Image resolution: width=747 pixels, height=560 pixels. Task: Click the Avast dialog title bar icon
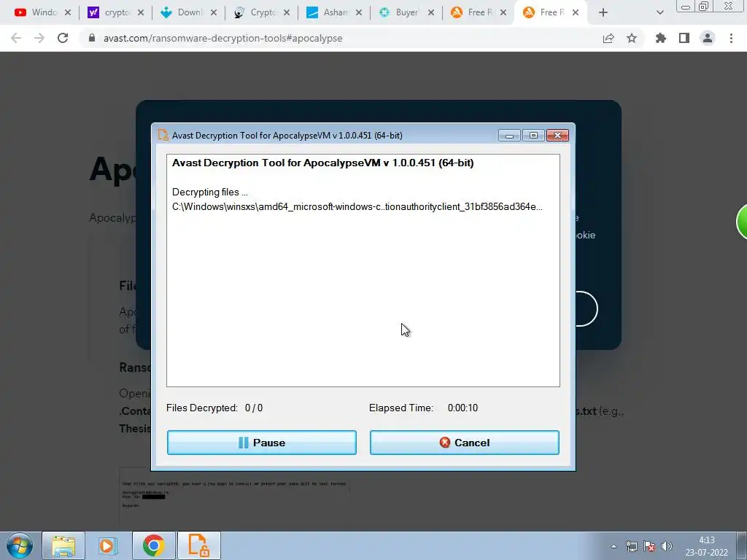[x=163, y=135]
